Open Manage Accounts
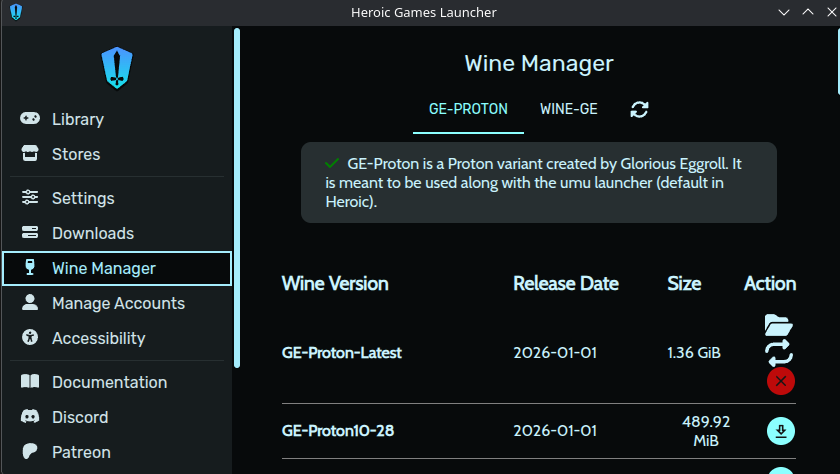The height and width of the screenshot is (474, 840). [117, 303]
